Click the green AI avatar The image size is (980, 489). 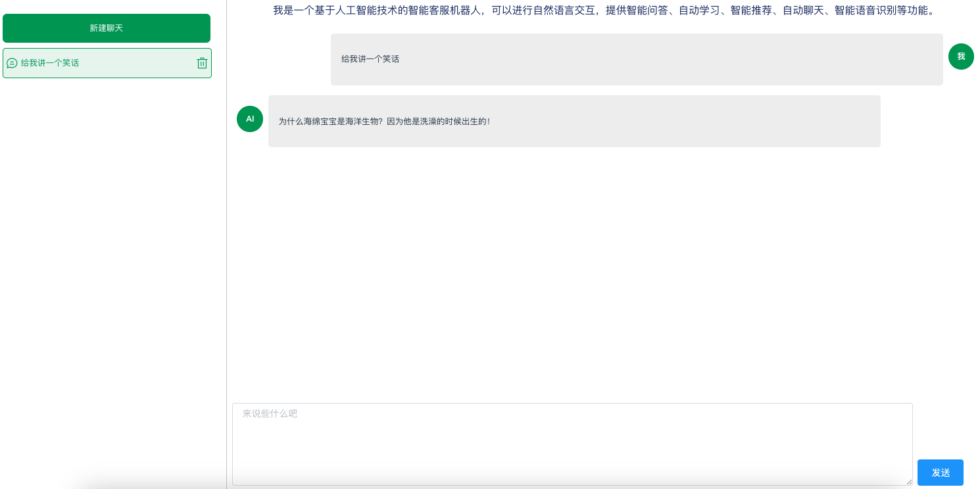coord(250,119)
